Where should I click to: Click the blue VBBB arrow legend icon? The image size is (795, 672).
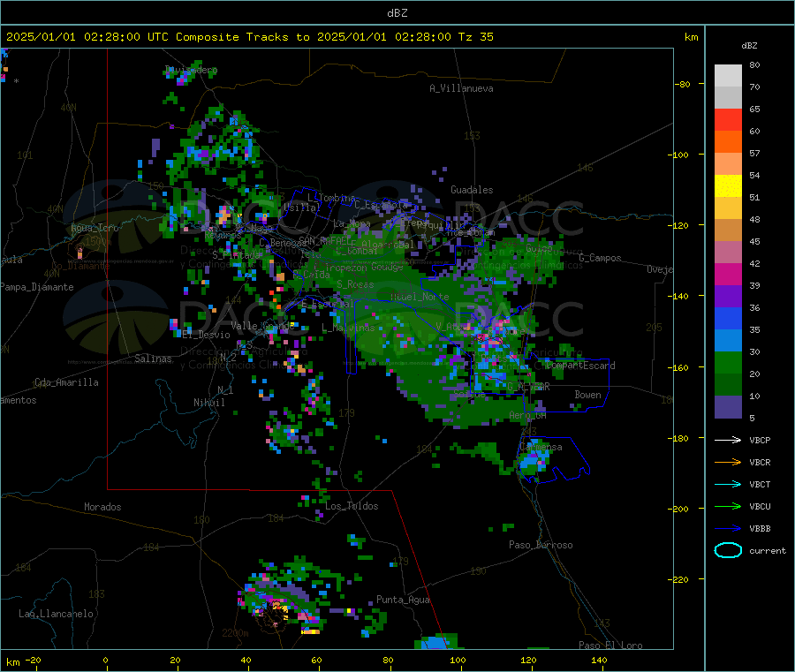coord(728,529)
